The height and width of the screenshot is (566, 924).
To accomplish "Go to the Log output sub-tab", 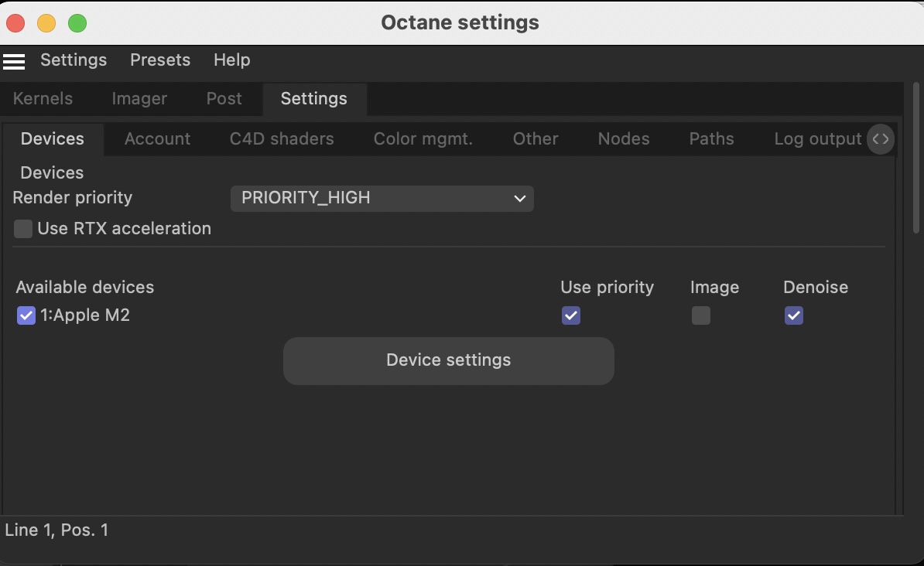I will (x=817, y=139).
